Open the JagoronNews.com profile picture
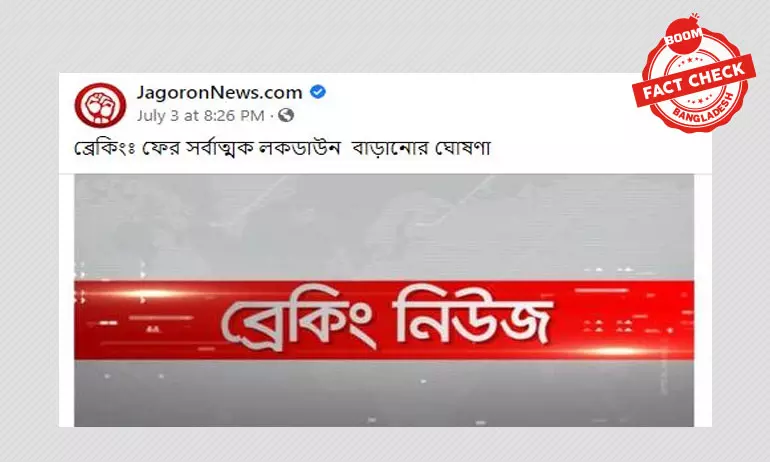770x462 pixels. click(100, 105)
